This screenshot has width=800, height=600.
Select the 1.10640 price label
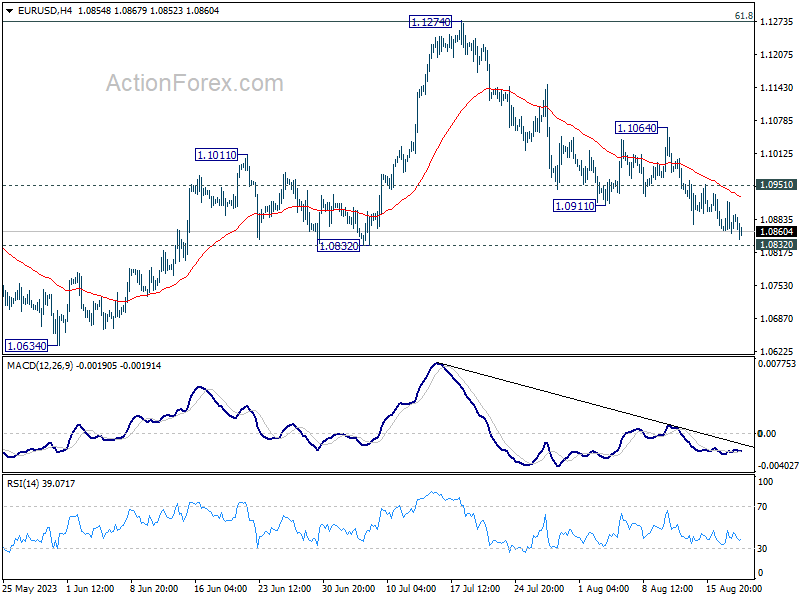tap(636, 128)
